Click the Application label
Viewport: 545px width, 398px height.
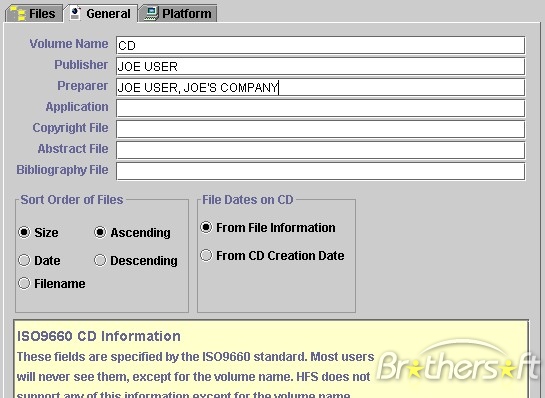77,107
